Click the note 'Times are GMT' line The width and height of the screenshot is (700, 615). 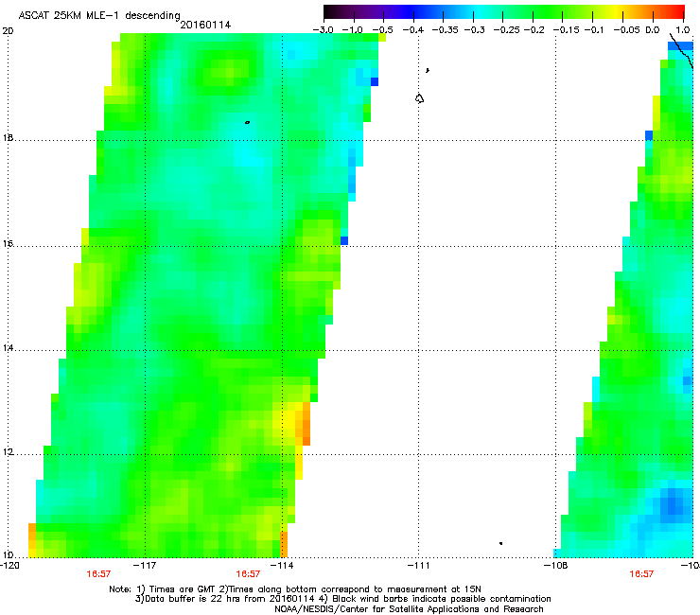(x=294, y=589)
